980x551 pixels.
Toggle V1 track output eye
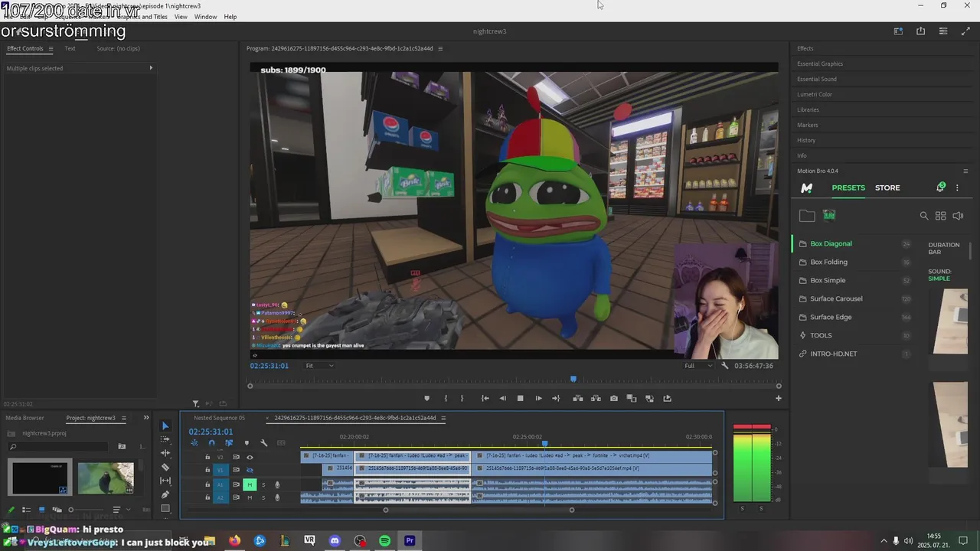(250, 470)
